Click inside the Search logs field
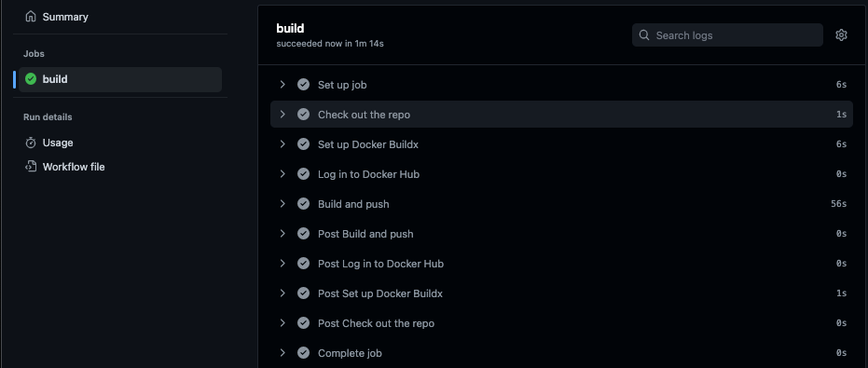 [727, 34]
